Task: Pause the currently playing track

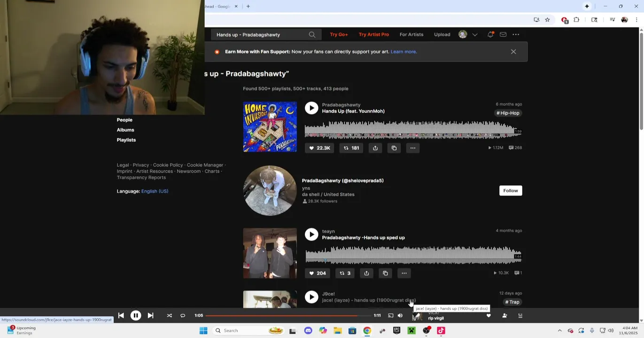Action: tap(135, 315)
